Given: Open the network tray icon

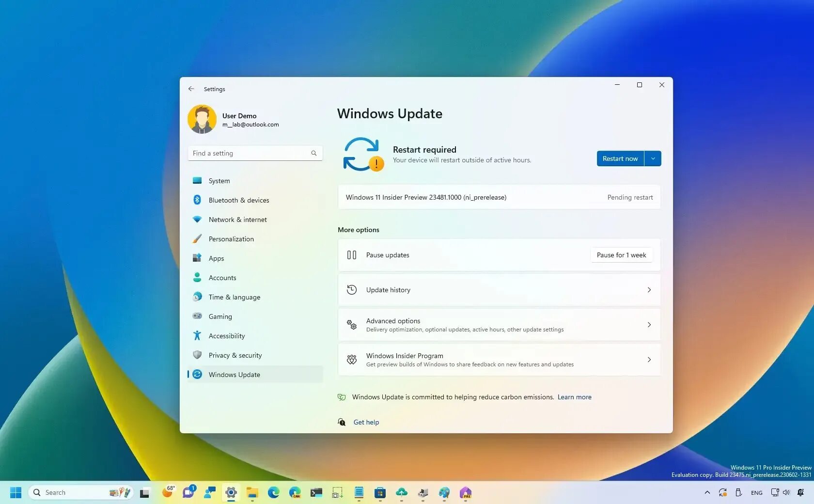Looking at the screenshot, I should 775,492.
